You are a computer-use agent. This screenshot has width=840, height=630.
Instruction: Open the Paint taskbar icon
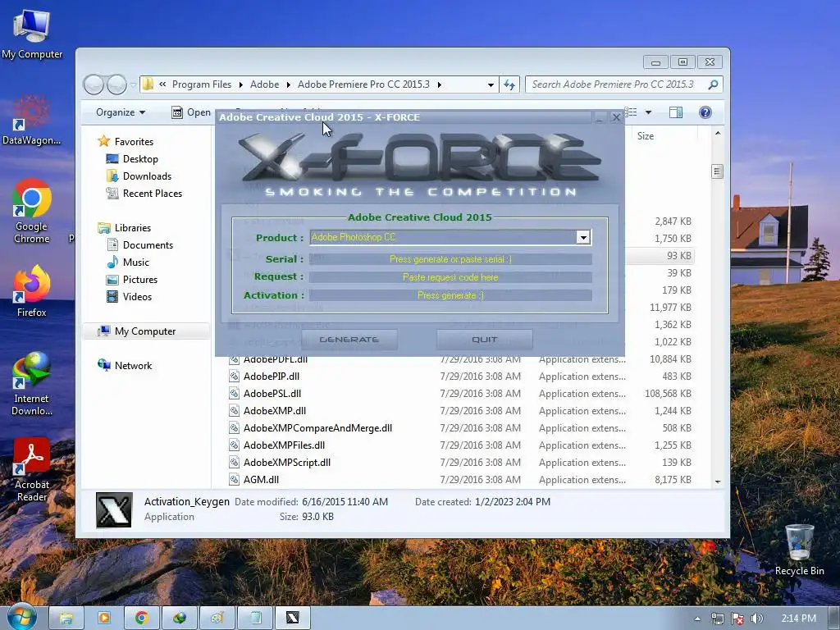point(217,619)
